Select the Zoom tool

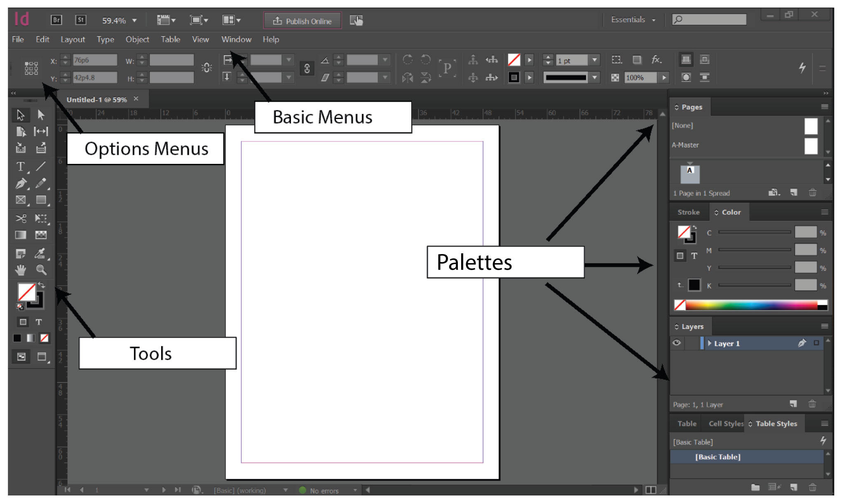(x=41, y=270)
